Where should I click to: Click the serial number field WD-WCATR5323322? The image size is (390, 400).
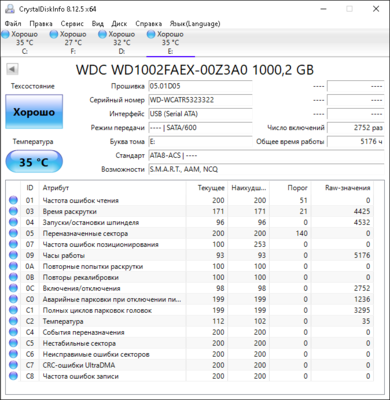200,100
